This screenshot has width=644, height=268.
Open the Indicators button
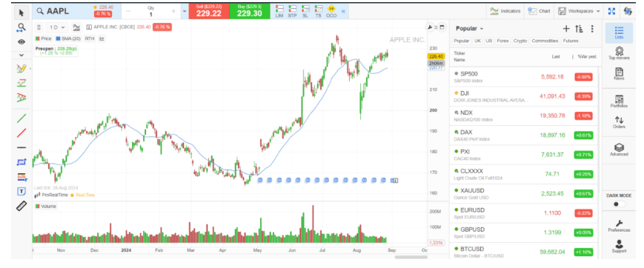click(x=505, y=11)
